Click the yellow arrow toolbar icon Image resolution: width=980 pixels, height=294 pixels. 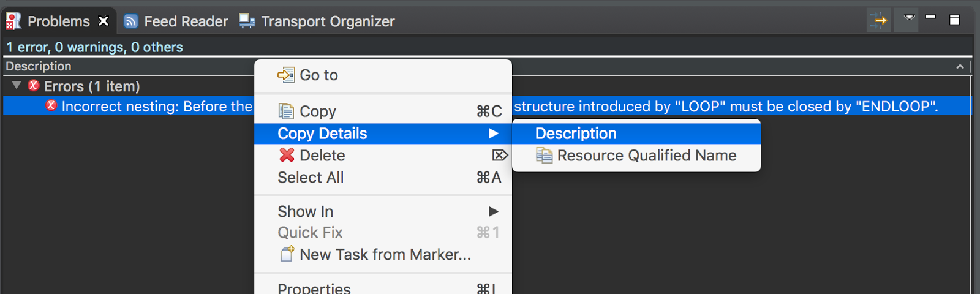[x=879, y=20]
